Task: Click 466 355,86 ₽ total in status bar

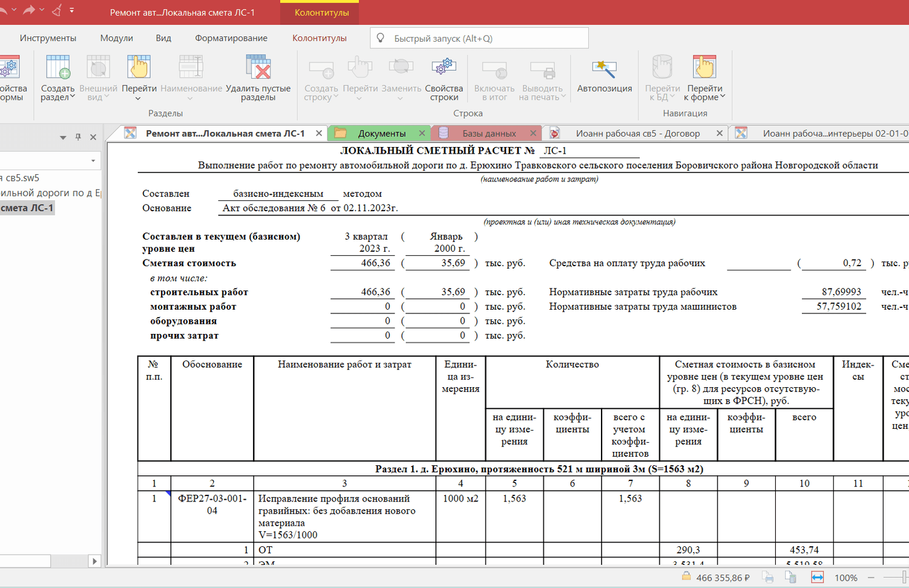Action: [723, 578]
